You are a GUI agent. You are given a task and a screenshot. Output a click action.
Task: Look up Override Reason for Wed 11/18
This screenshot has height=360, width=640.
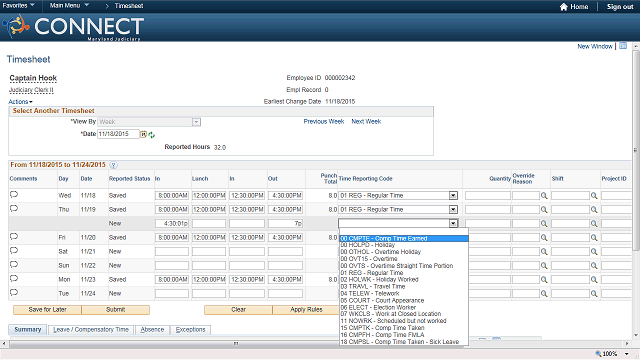click(544, 196)
